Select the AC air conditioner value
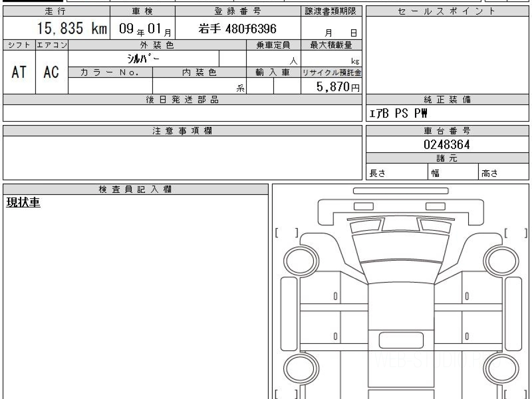Screen dimensions: 532x399 52,72
